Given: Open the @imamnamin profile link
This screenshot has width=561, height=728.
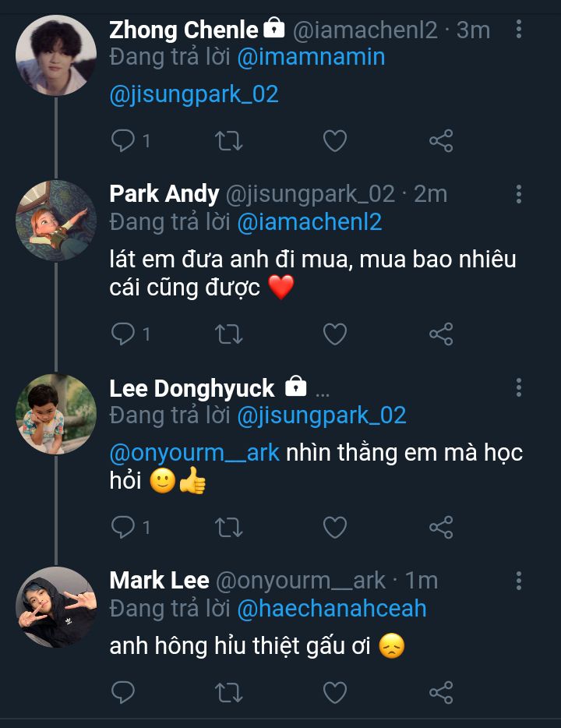Looking at the screenshot, I should [310, 57].
